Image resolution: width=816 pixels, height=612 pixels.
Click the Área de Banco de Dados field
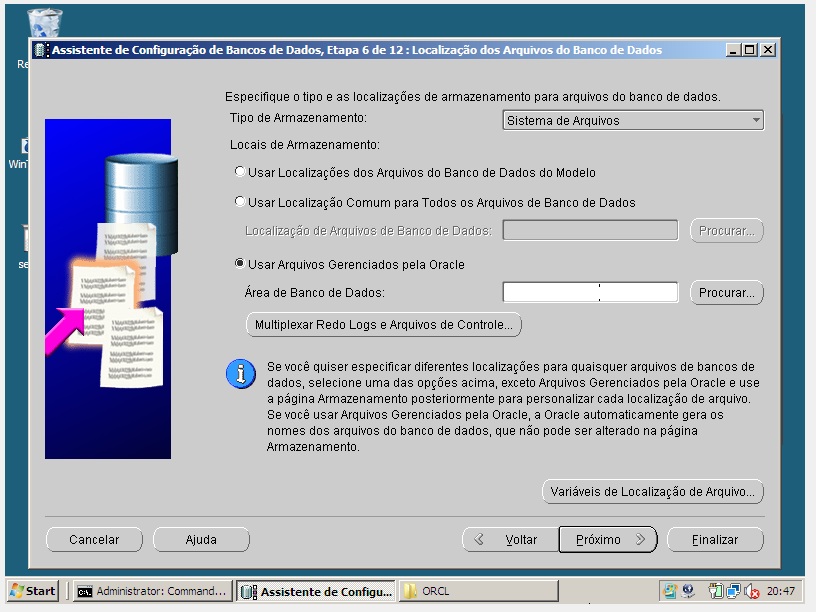(x=590, y=292)
